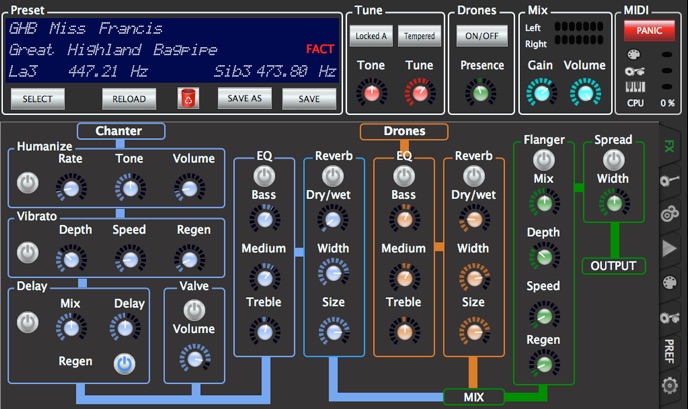This screenshot has height=409, width=688.
Task: Enable the Drones Reverb power button
Action: 474,176
